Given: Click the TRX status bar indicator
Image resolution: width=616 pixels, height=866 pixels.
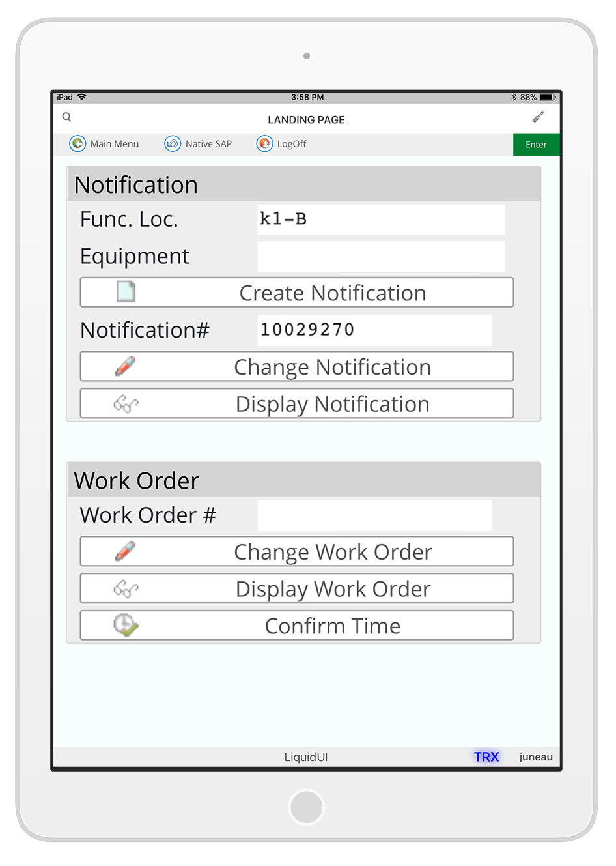Looking at the screenshot, I should (x=486, y=757).
